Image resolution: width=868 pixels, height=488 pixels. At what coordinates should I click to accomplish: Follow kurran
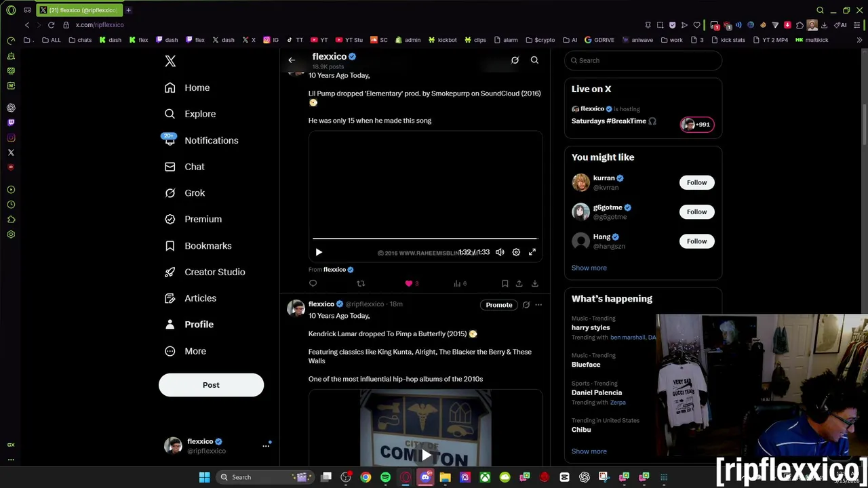pos(696,182)
